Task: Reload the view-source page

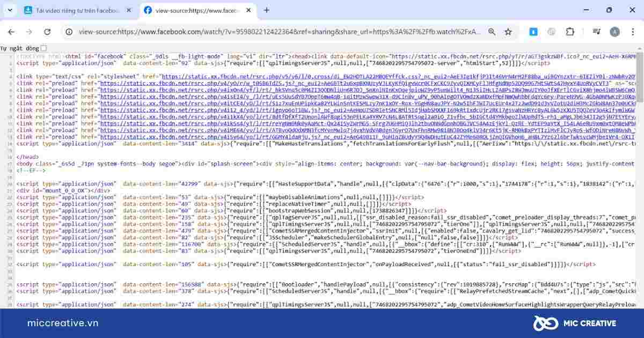Action: (x=47, y=32)
